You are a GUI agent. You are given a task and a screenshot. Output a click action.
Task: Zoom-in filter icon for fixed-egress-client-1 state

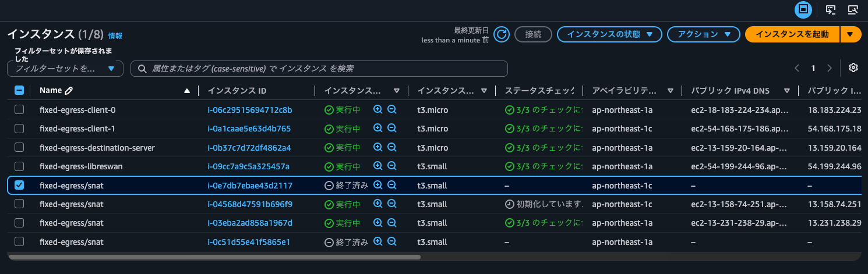pos(377,128)
